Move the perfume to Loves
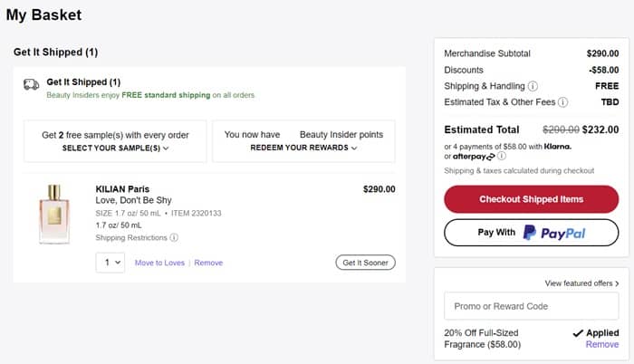This screenshot has width=634, height=364. (x=159, y=263)
